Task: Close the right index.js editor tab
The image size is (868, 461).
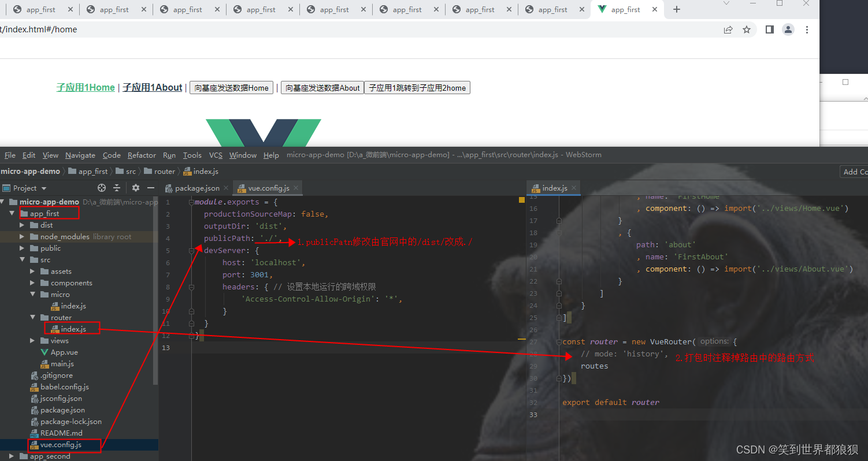Action: coord(574,188)
